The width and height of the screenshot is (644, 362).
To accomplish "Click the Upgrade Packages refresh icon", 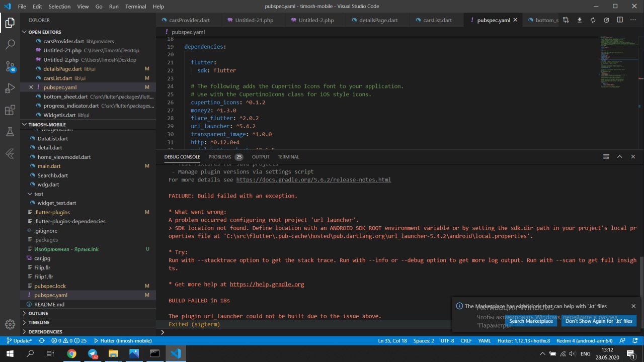I will (593, 20).
